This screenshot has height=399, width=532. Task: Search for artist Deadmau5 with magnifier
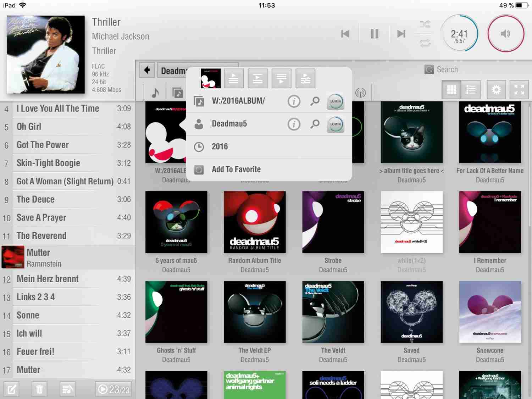pyautogui.click(x=315, y=124)
